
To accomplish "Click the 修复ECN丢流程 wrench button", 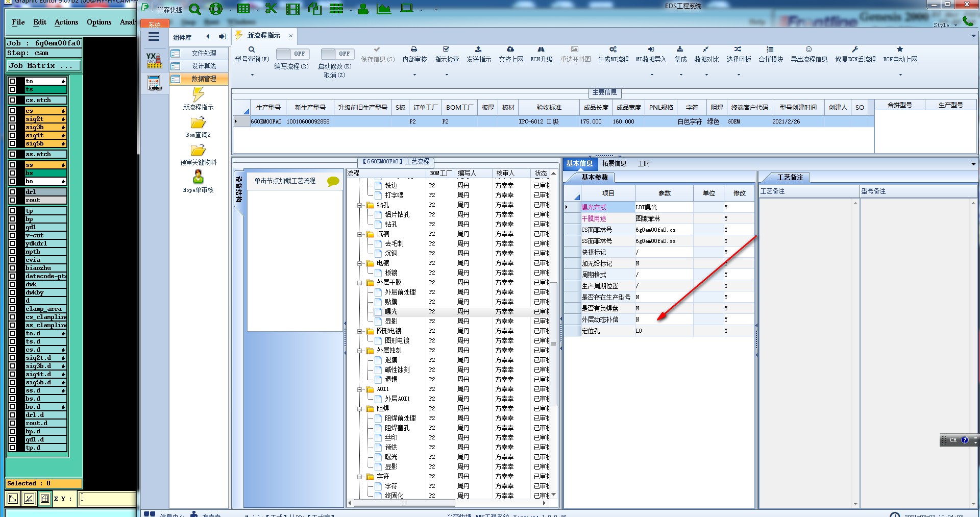I will pos(855,55).
